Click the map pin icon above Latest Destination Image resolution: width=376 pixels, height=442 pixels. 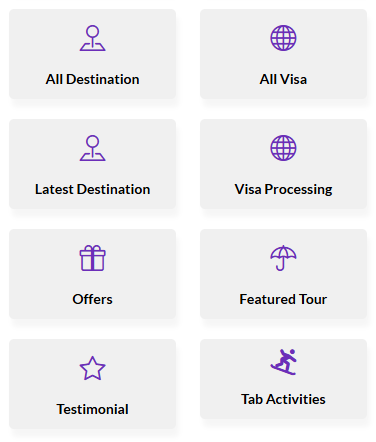point(92,148)
